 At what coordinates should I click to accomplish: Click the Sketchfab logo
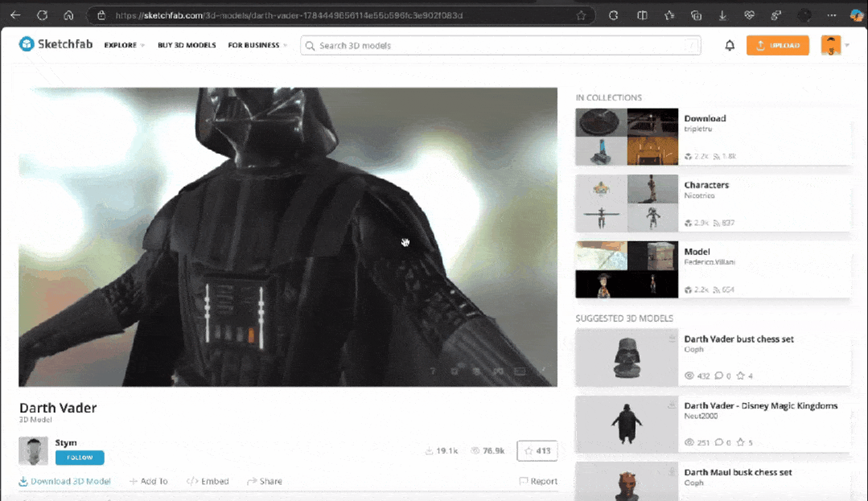(x=56, y=44)
